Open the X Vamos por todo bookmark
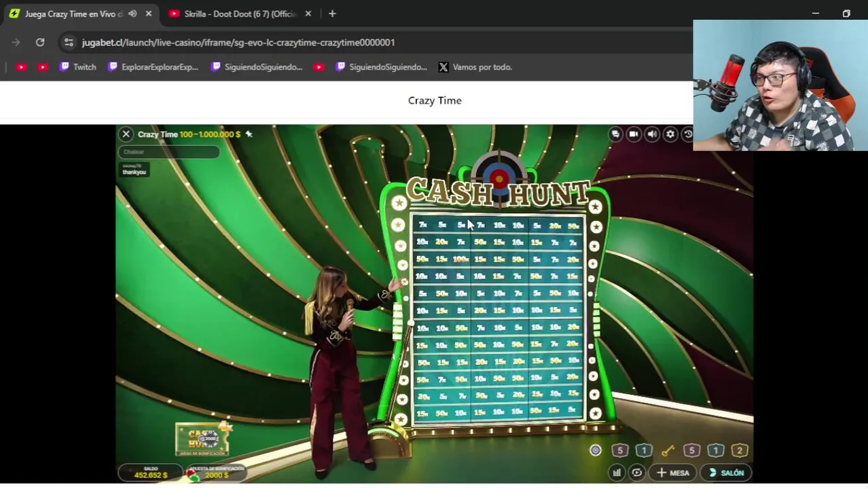The image size is (868, 489). click(x=475, y=67)
